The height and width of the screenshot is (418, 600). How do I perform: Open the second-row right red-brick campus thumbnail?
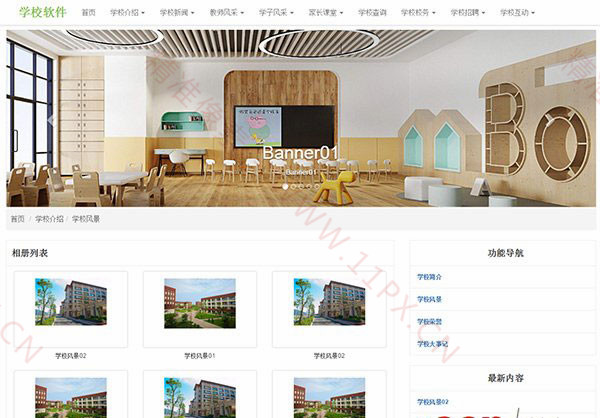click(x=329, y=398)
